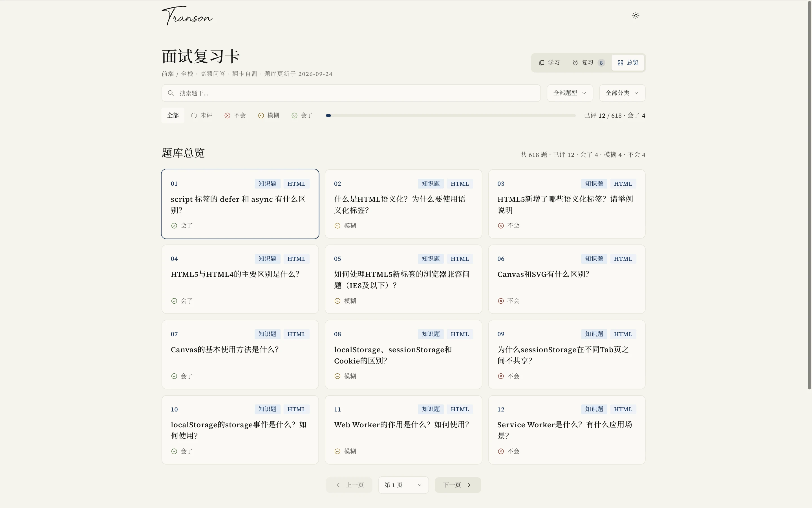Switch to the 总览 tab
Image resolution: width=812 pixels, height=508 pixels.
coord(628,63)
